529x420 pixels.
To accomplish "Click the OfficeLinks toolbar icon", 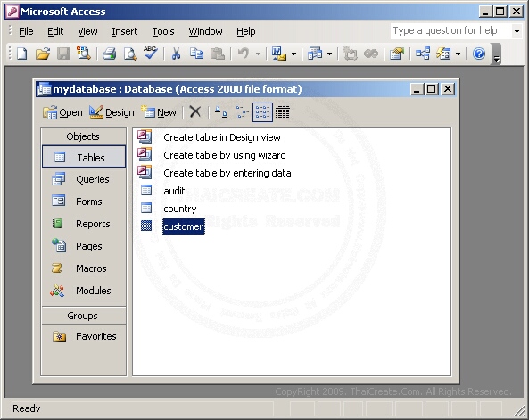I will tap(278, 54).
